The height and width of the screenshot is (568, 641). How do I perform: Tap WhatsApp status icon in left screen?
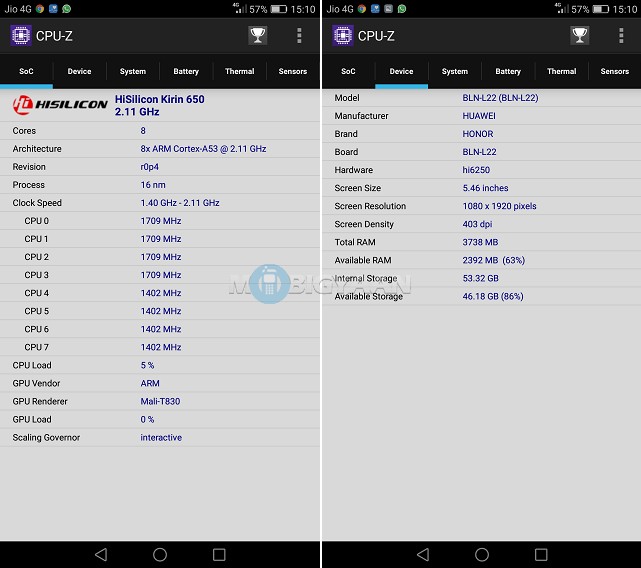pyautogui.click(x=66, y=9)
